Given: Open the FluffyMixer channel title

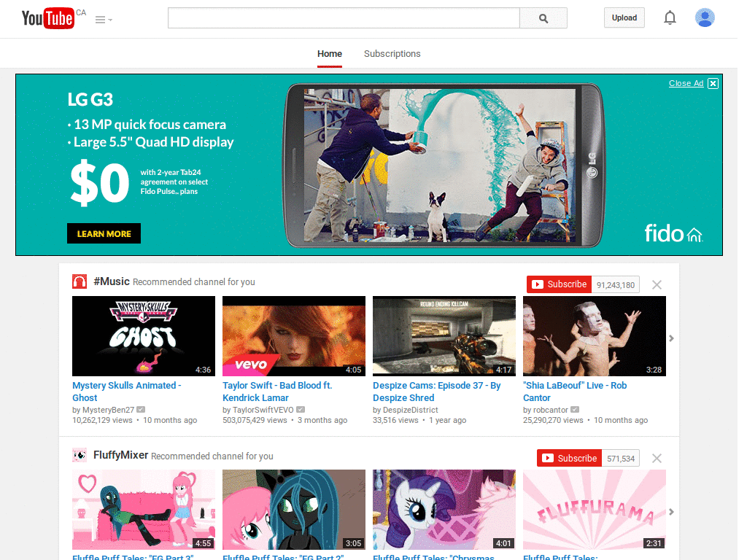Looking at the screenshot, I should pyautogui.click(x=121, y=455).
